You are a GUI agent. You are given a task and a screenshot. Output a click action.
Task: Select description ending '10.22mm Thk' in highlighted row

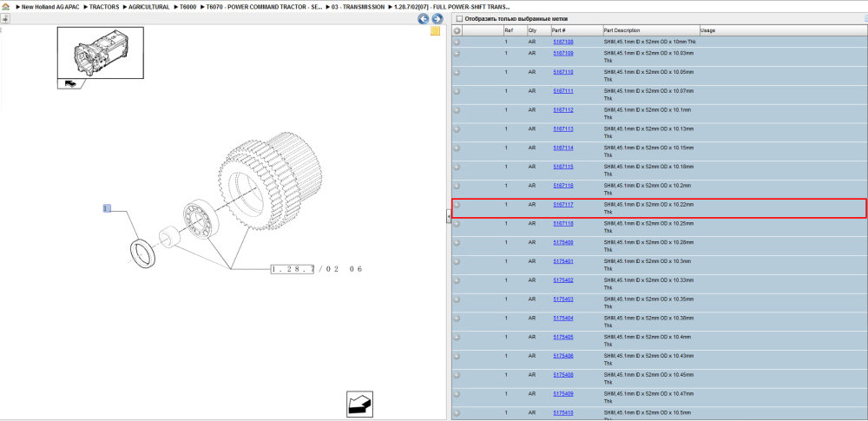(x=648, y=208)
